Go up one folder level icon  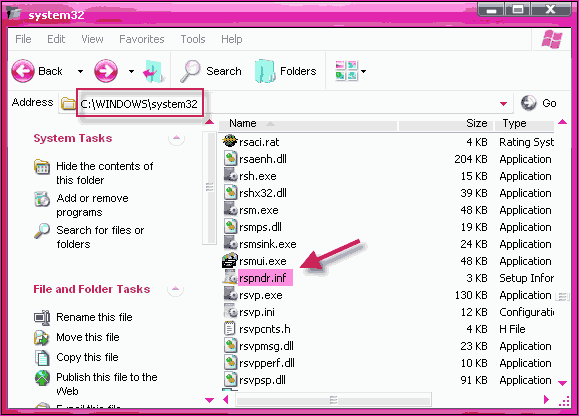[x=153, y=71]
